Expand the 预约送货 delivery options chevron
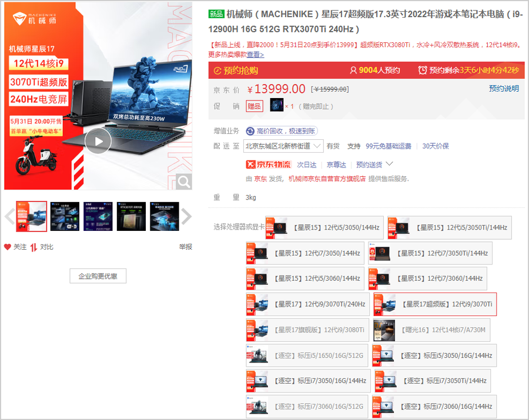This screenshot has width=529, height=420. pos(389,164)
